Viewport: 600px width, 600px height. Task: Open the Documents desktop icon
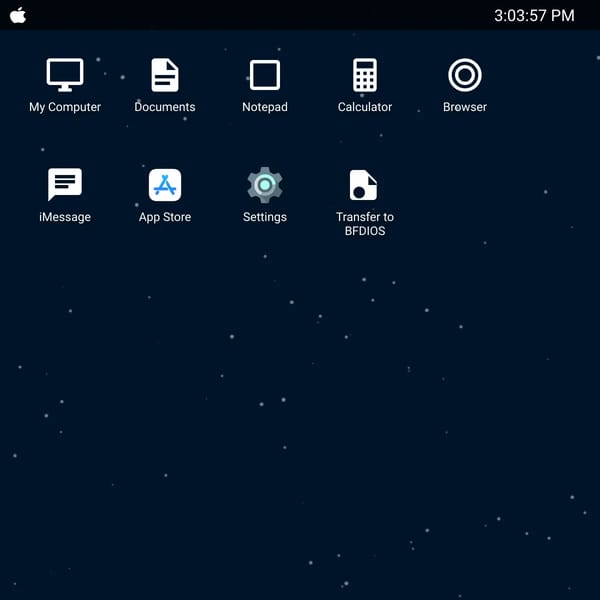coord(165,75)
